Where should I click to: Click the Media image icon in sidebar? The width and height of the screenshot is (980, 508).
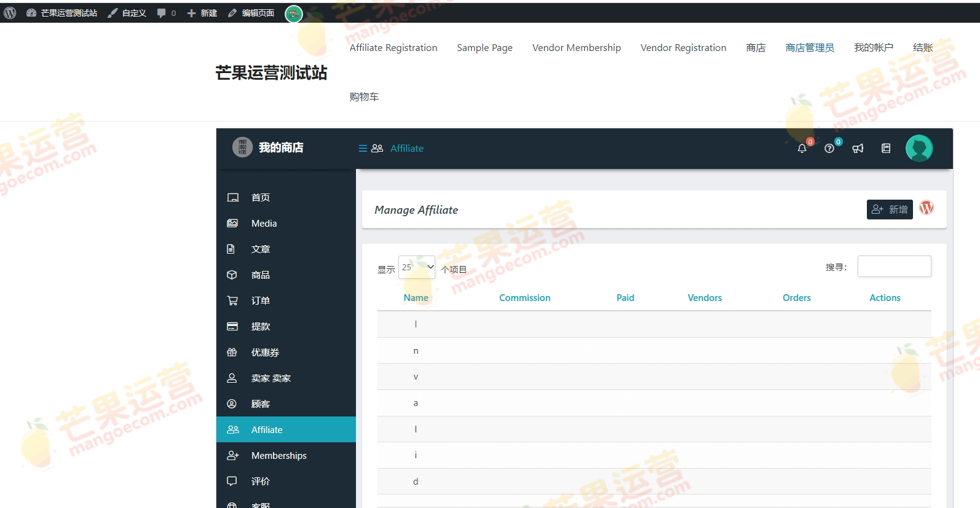(x=232, y=223)
